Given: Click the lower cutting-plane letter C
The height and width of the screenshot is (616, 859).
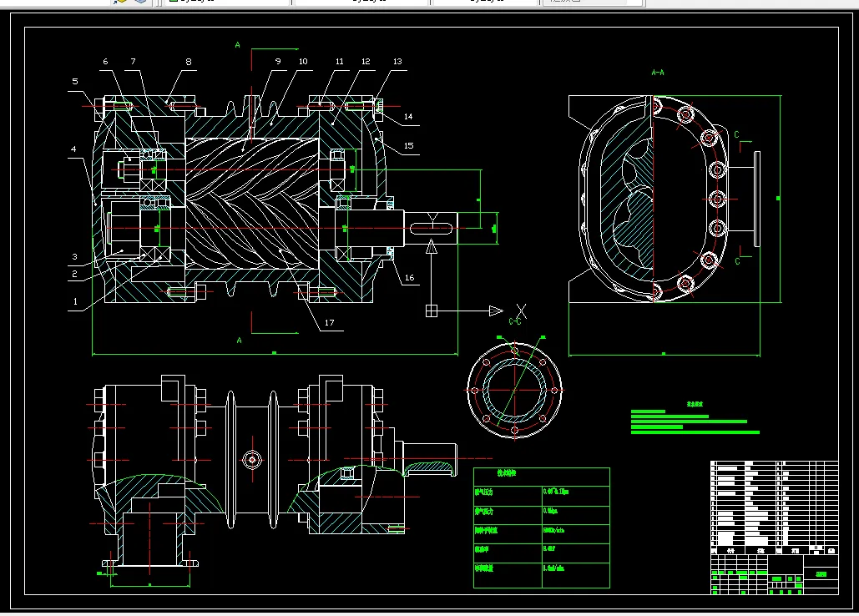Looking at the screenshot, I should (737, 261).
